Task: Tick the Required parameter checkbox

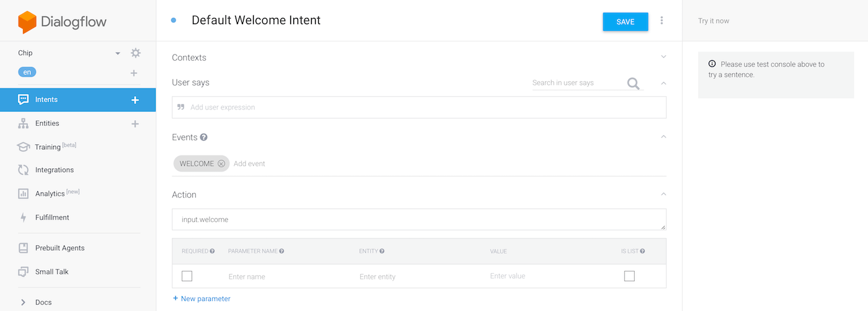Action: [x=187, y=276]
